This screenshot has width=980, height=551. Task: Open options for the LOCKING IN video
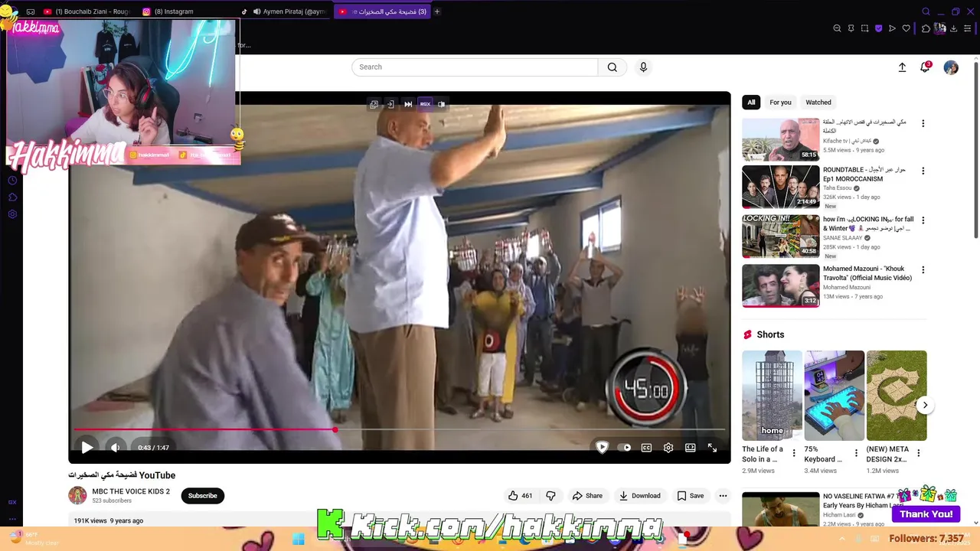pos(923,220)
